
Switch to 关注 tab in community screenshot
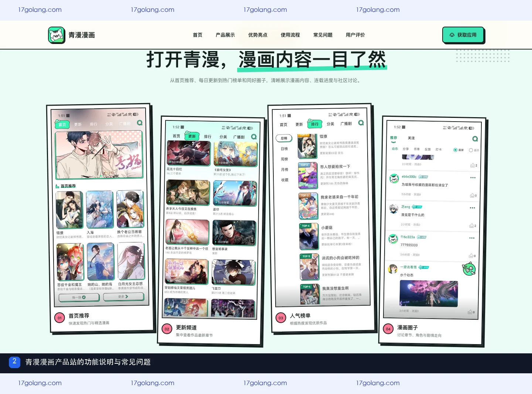click(411, 138)
